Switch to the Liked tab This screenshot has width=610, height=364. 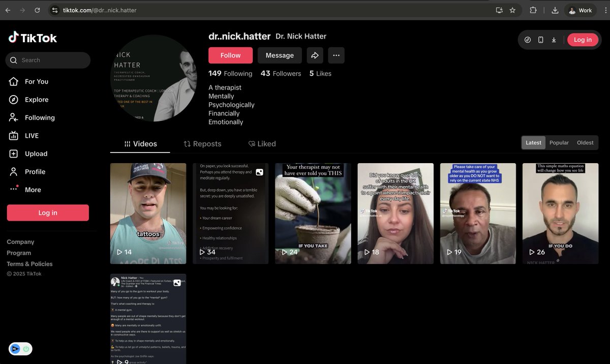point(262,144)
